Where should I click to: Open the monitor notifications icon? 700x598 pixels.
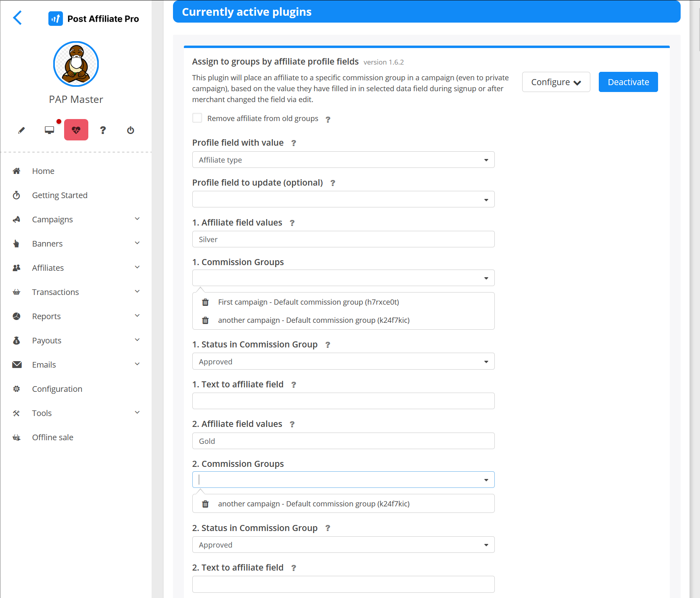(x=49, y=130)
